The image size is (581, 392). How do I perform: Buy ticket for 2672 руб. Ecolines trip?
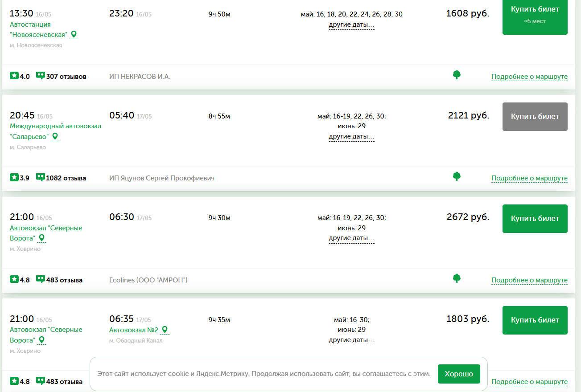[535, 218]
